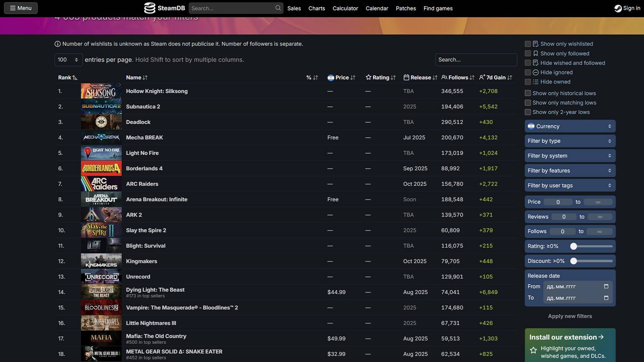Adjust the Discount minimum slider
Screen dimensions: 644x362
574,261
